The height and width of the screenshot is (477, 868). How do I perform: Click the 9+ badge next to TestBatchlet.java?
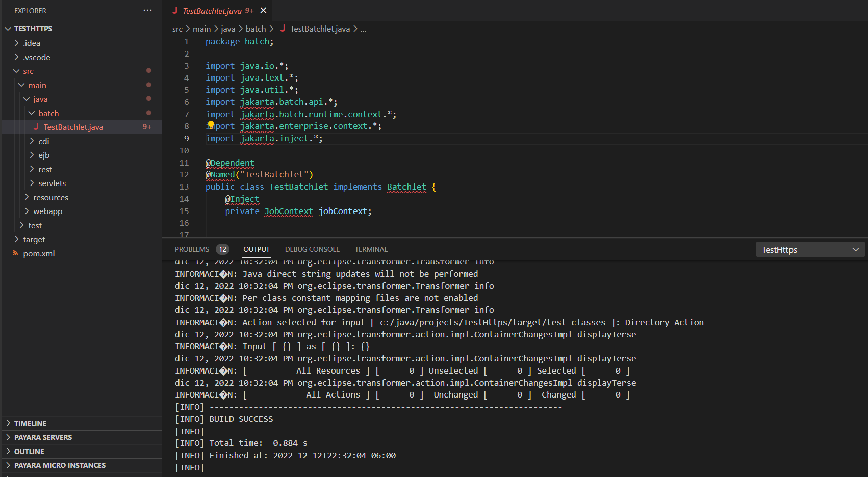[x=147, y=127]
